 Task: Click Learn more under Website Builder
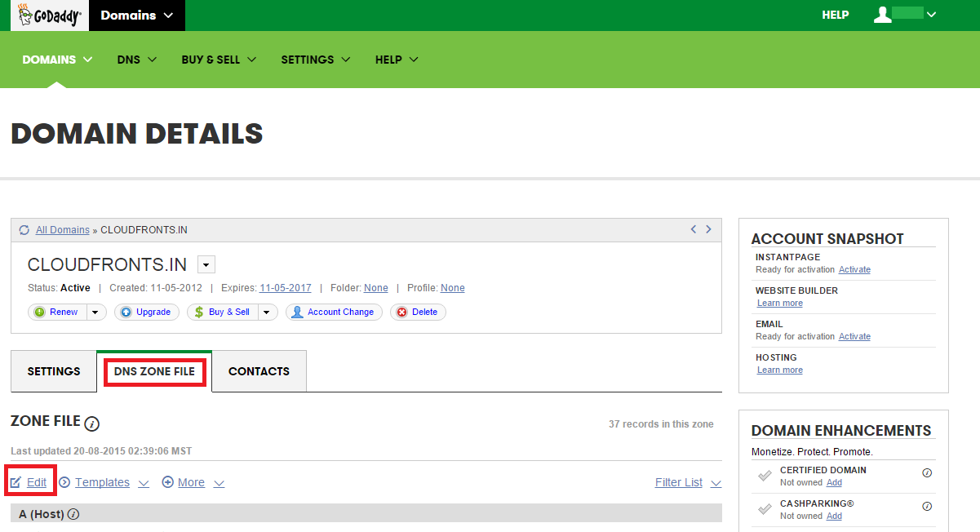click(780, 303)
